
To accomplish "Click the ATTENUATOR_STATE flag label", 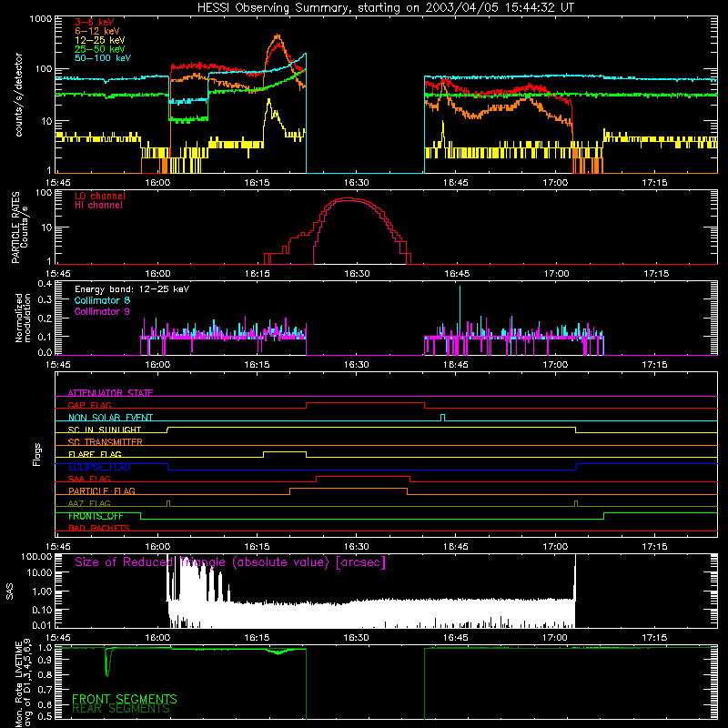I will (110, 393).
